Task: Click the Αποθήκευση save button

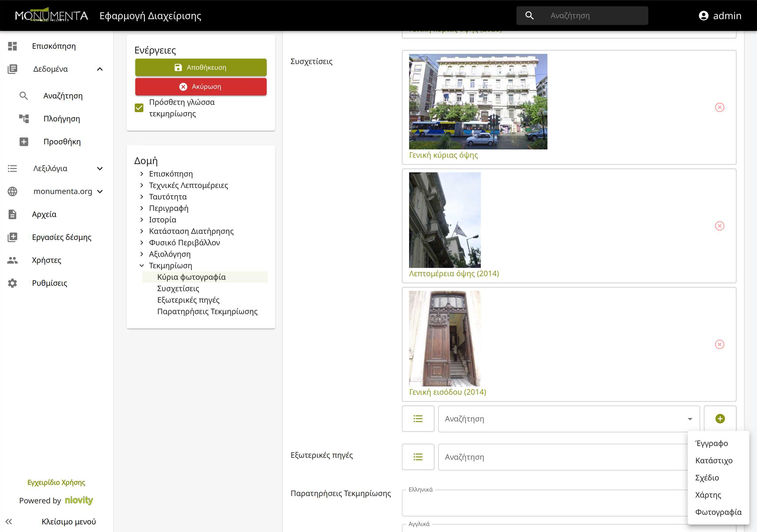Action: (201, 67)
